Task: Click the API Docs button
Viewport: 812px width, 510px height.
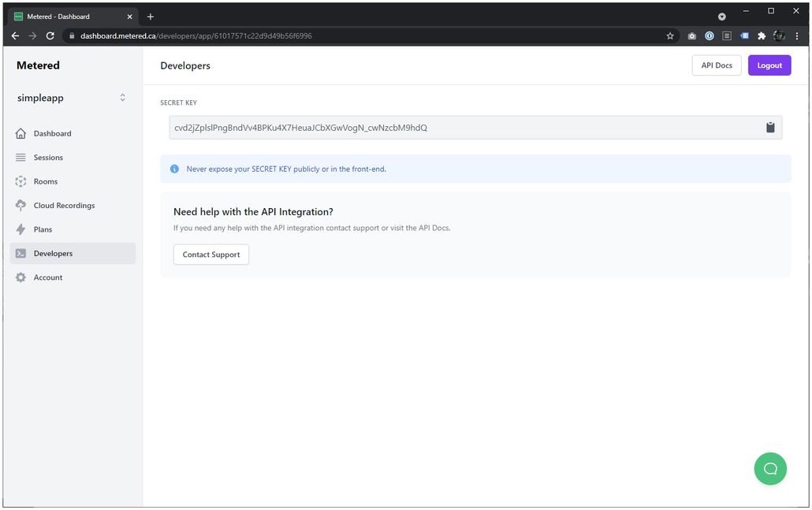Action: 716,65
